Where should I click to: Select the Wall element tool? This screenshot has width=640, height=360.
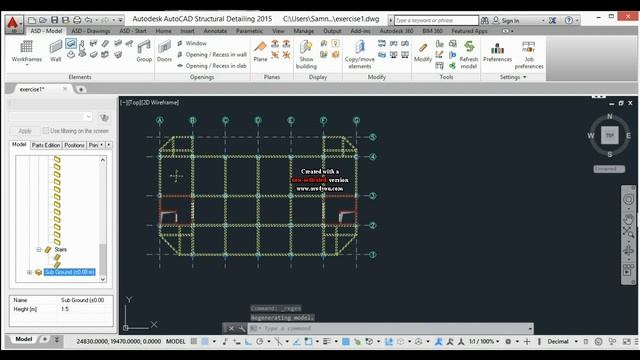(x=56, y=51)
